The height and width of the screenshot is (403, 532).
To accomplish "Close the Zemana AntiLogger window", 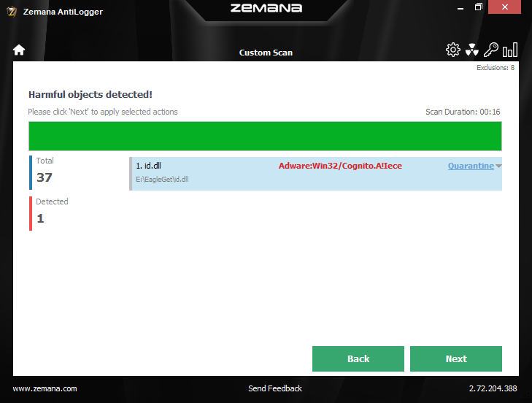I will pyautogui.click(x=504, y=7).
